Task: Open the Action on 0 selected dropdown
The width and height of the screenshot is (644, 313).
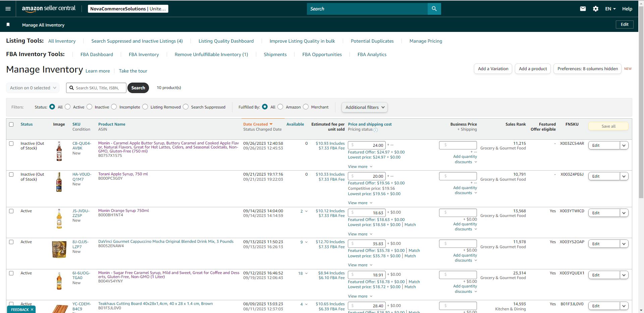Action: [33, 88]
